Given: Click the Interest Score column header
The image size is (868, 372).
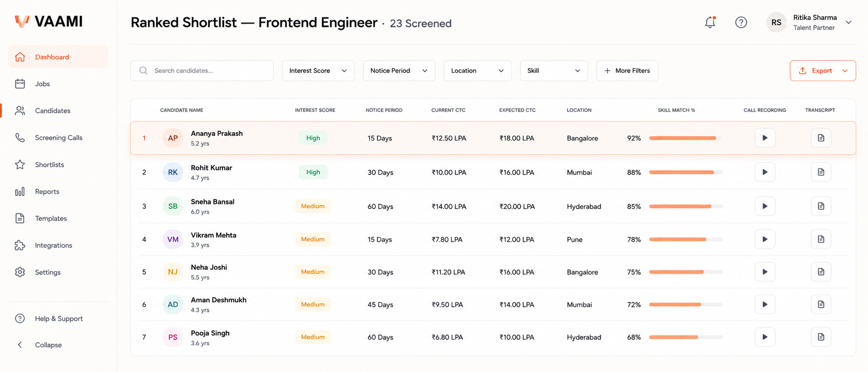Looking at the screenshot, I should point(315,110).
